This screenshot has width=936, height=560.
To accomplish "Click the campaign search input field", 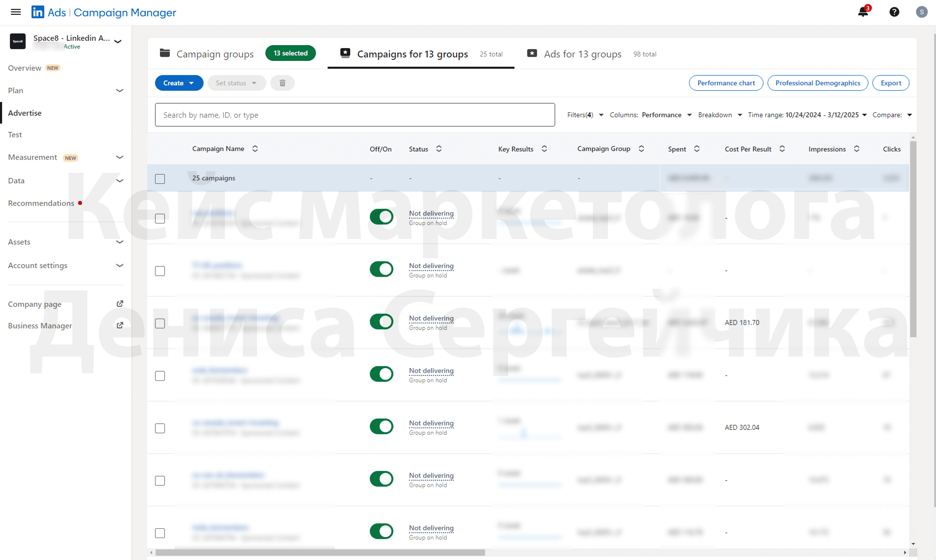I will (x=355, y=115).
